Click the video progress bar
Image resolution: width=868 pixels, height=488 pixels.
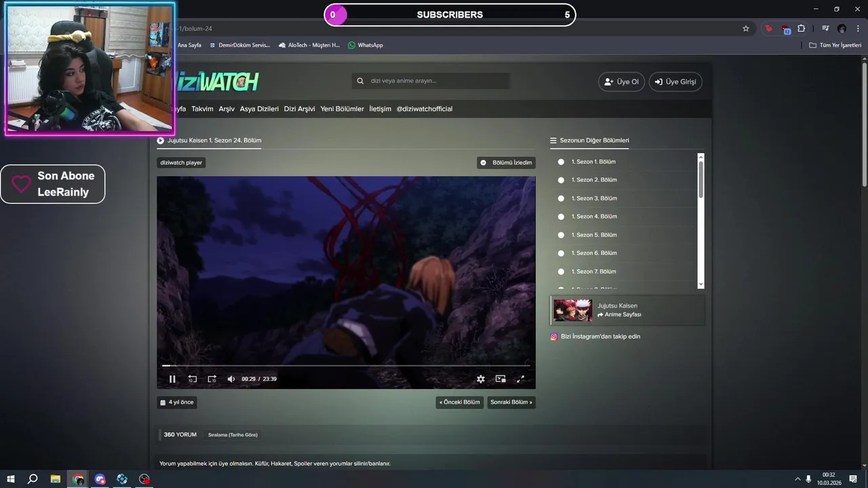pos(346,365)
